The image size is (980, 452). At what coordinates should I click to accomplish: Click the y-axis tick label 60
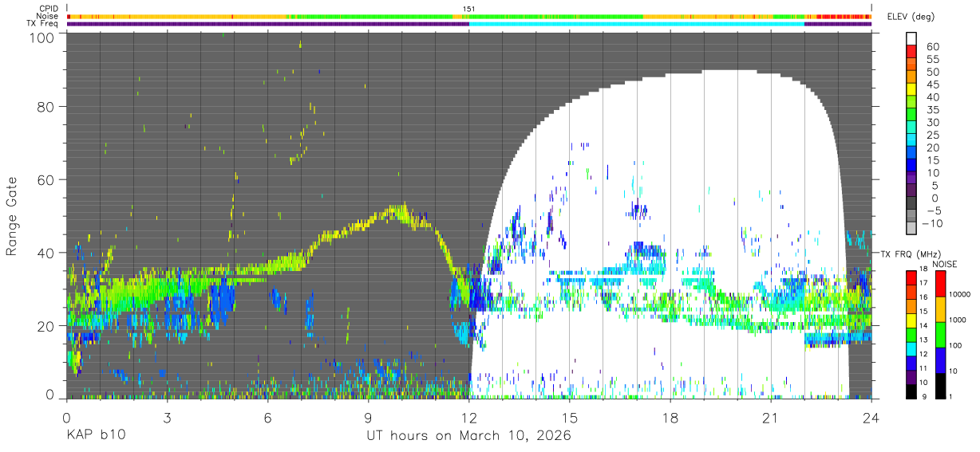point(46,180)
